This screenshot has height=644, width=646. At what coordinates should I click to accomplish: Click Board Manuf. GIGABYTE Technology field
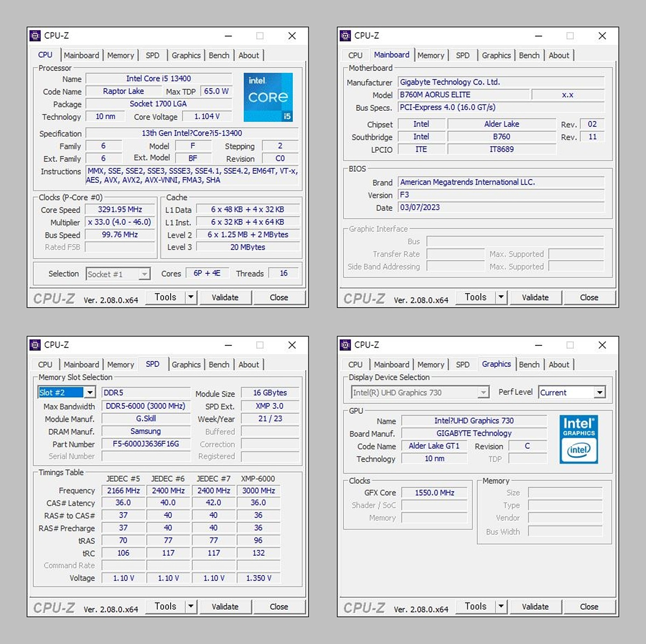pyautogui.click(x=474, y=433)
